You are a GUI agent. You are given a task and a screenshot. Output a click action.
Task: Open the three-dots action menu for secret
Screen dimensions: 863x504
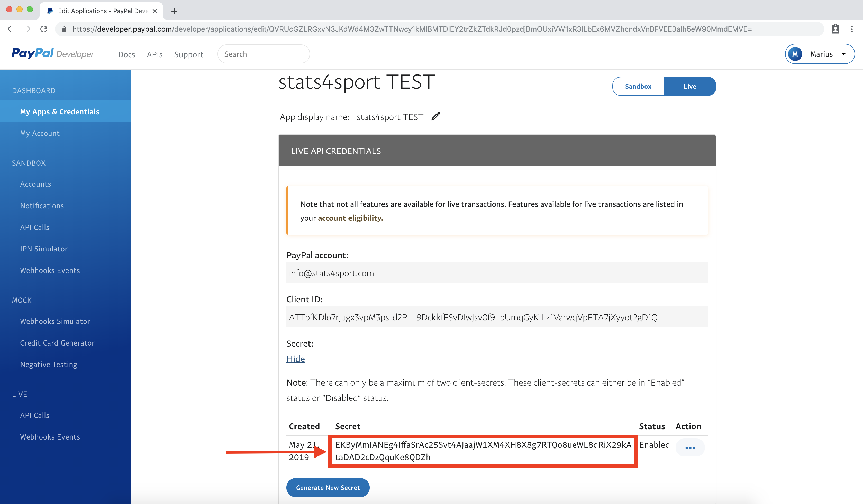[x=690, y=447]
